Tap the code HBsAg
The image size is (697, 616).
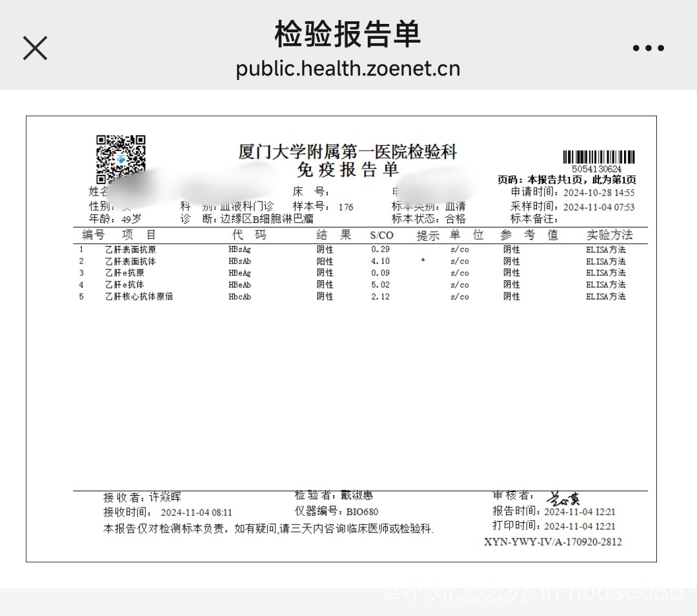click(240, 250)
